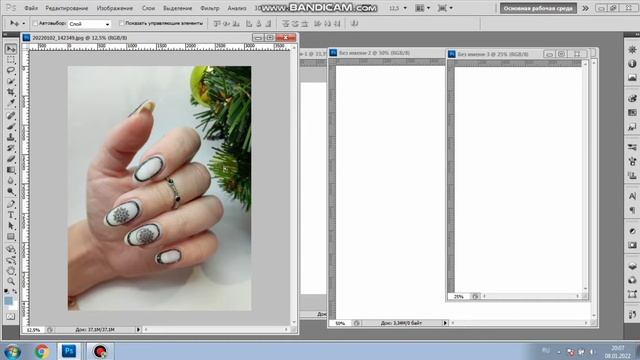Select the Rectangle shape tool
Image resolution: width=640 pixels, height=360 pixels.
pos(11,237)
